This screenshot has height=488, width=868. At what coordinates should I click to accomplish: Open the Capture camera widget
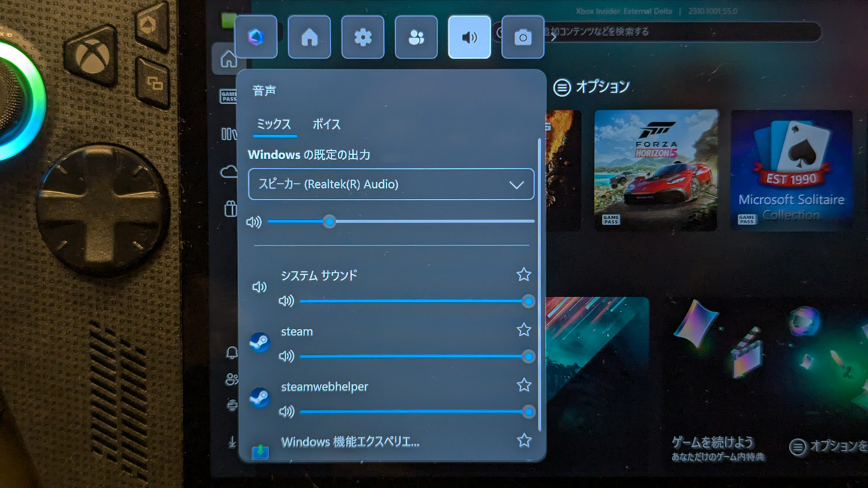coord(522,38)
